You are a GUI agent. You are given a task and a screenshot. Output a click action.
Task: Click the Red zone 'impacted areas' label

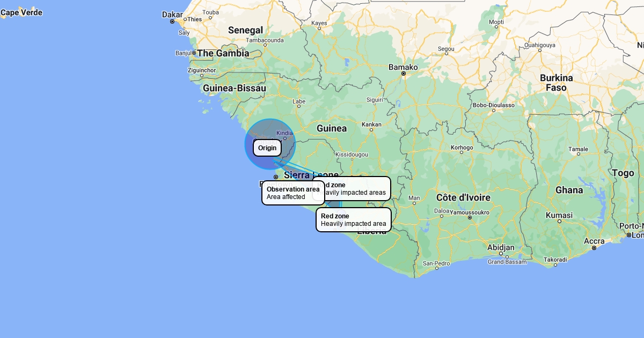(x=358, y=189)
